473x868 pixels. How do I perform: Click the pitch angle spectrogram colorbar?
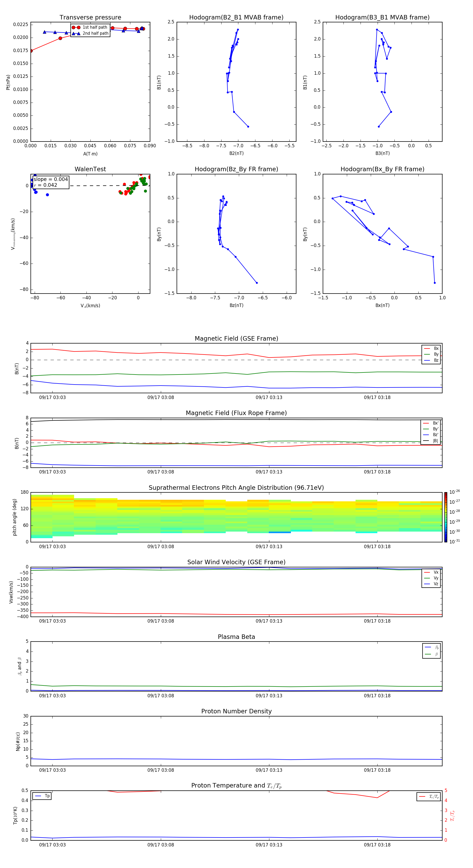[x=446, y=517]
